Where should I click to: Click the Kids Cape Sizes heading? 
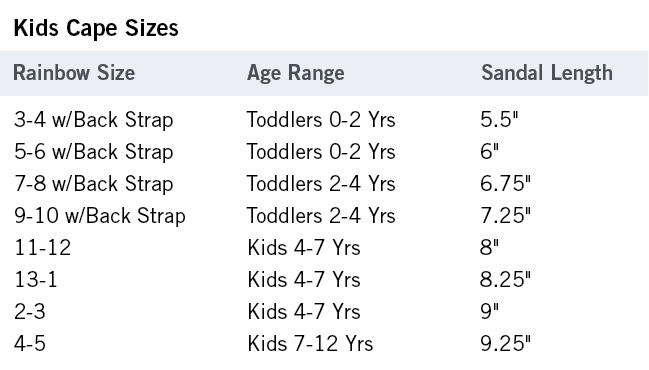[x=96, y=28]
